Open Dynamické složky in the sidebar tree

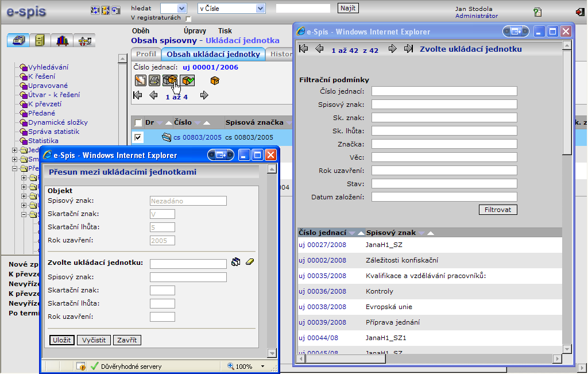[x=58, y=122]
